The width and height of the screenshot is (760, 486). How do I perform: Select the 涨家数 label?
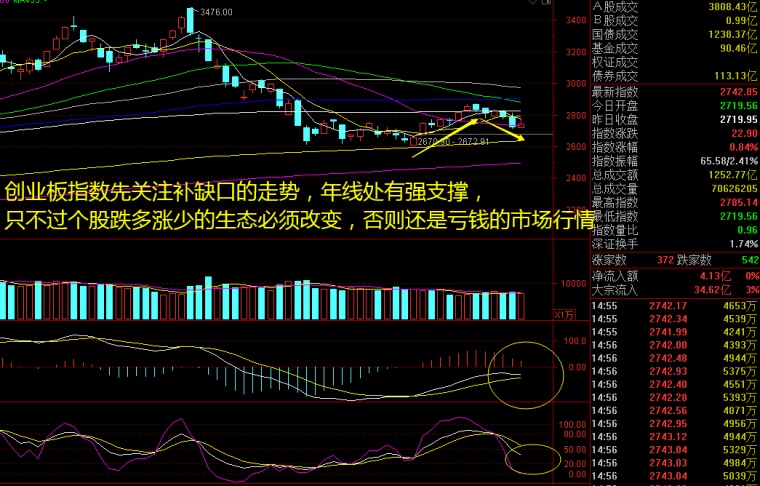(609, 260)
